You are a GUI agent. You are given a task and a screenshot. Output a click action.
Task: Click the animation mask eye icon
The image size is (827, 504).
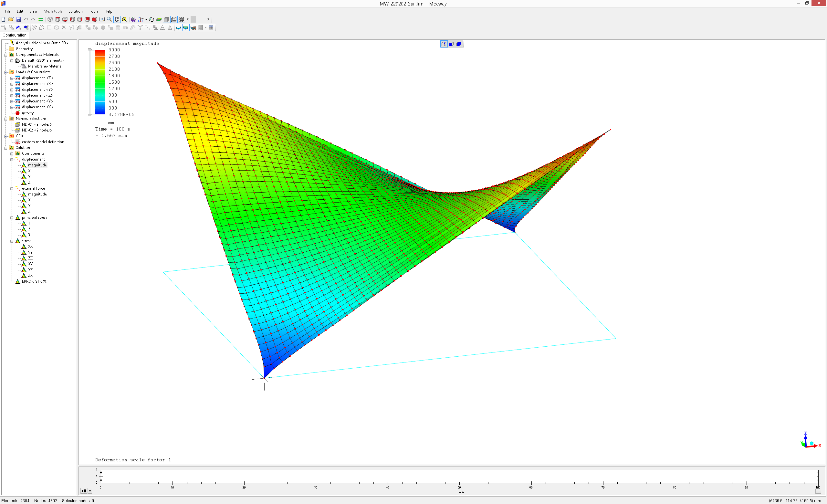pos(193,27)
